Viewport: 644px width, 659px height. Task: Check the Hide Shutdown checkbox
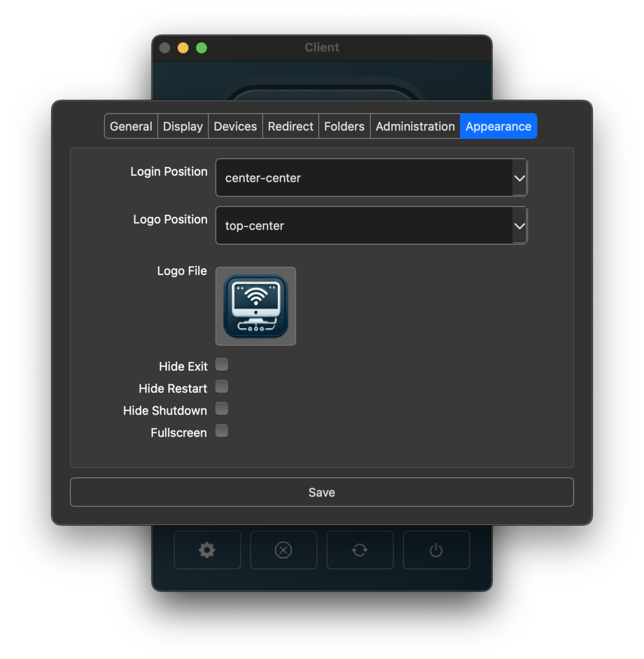coord(222,409)
